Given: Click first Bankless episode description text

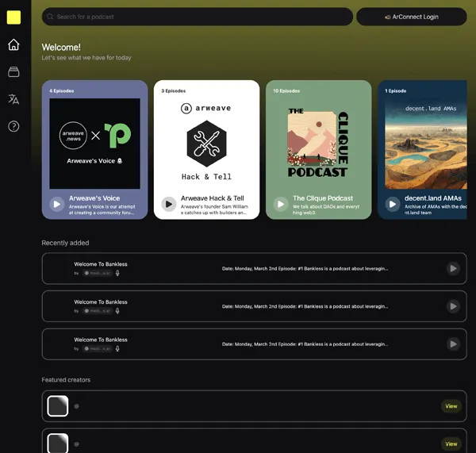Looking at the screenshot, I should (305, 269).
